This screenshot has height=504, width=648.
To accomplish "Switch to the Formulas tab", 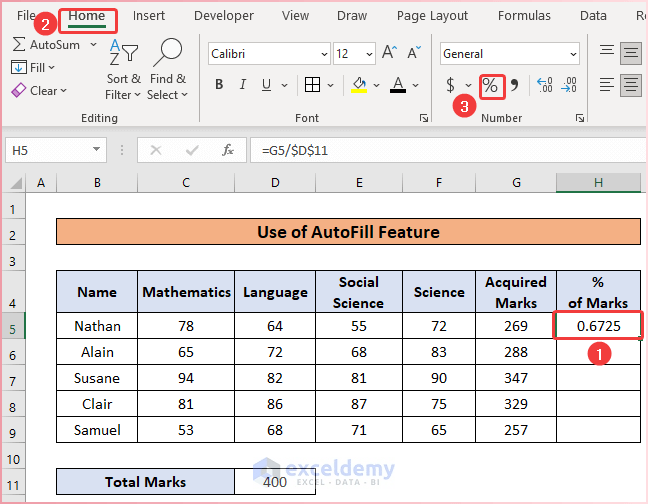I will coord(524,16).
